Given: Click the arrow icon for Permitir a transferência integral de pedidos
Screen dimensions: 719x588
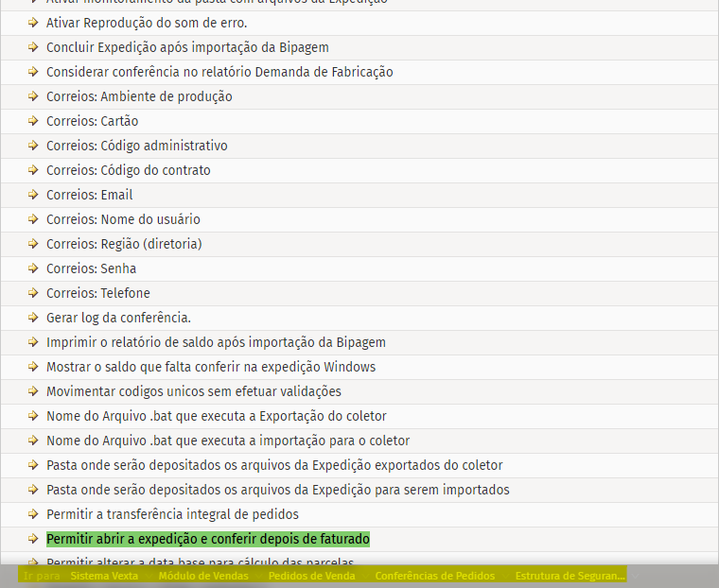Looking at the screenshot, I should coord(34,514).
